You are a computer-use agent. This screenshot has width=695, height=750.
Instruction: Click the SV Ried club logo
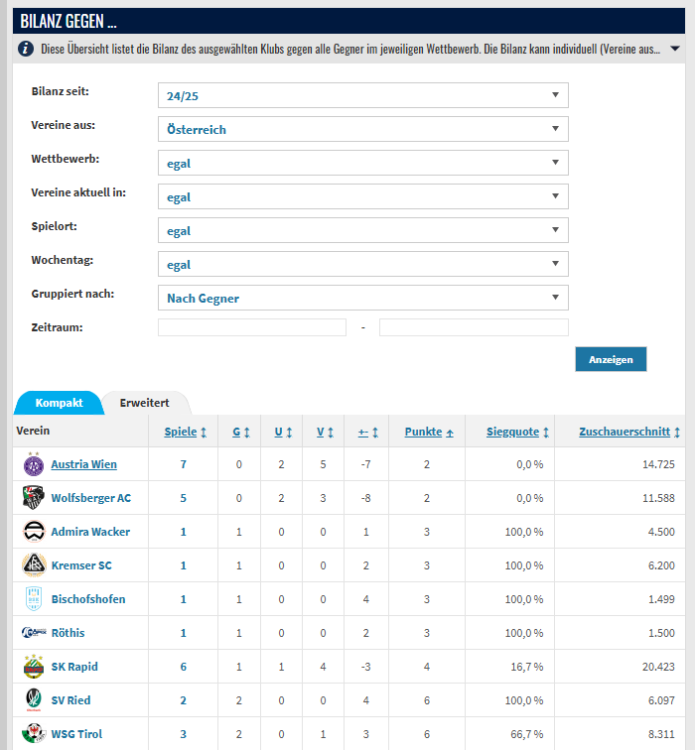33,701
